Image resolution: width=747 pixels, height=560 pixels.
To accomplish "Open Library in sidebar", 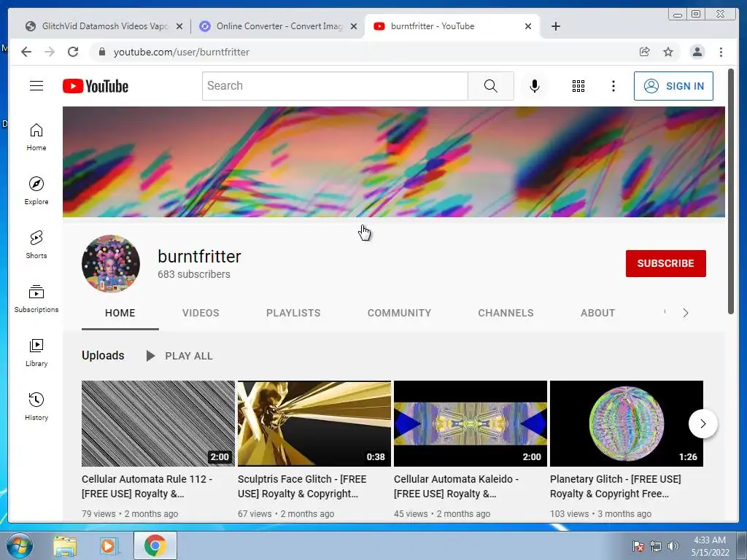I will (x=36, y=352).
